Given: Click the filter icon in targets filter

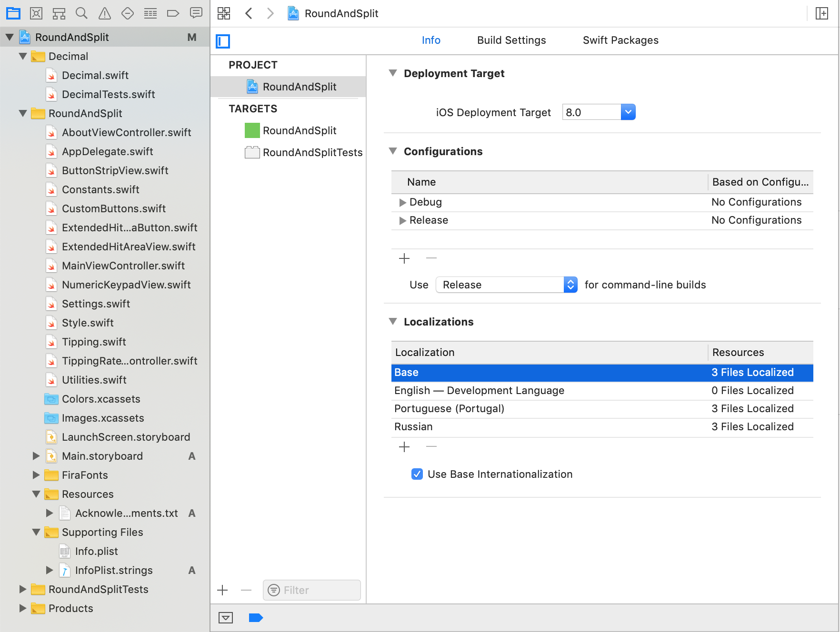Looking at the screenshot, I should click(274, 590).
